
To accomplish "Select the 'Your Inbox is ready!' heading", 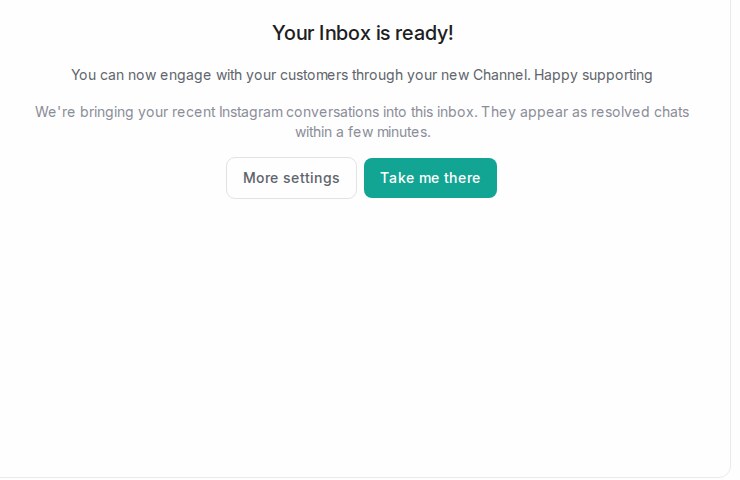I will [362, 33].
